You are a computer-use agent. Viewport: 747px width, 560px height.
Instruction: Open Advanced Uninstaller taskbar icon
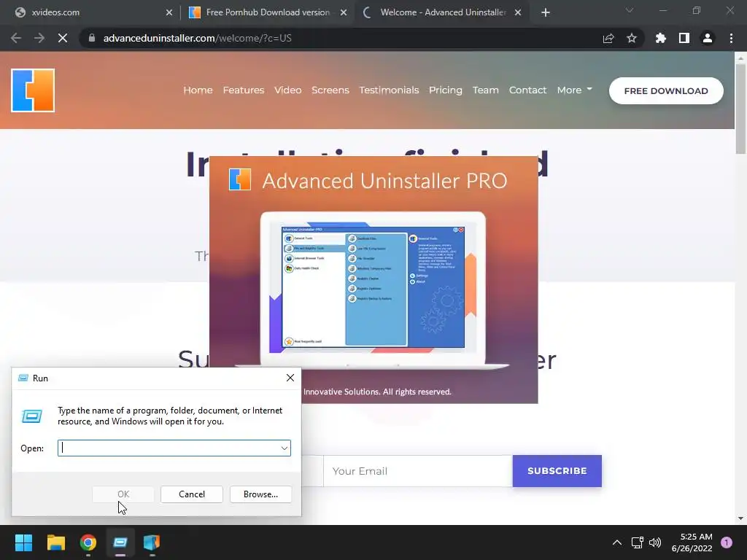[x=152, y=542]
